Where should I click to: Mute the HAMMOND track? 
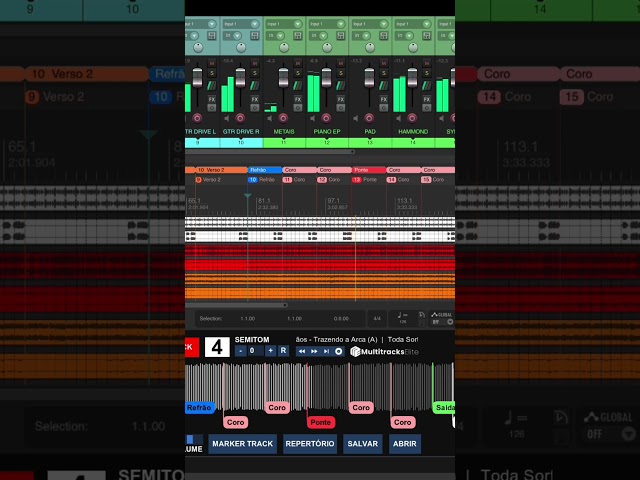point(427,63)
